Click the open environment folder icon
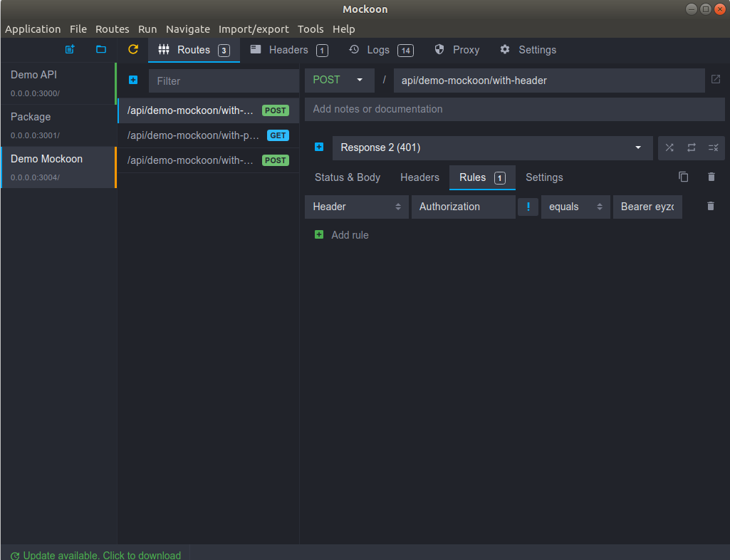The height and width of the screenshot is (560, 730). pos(101,49)
